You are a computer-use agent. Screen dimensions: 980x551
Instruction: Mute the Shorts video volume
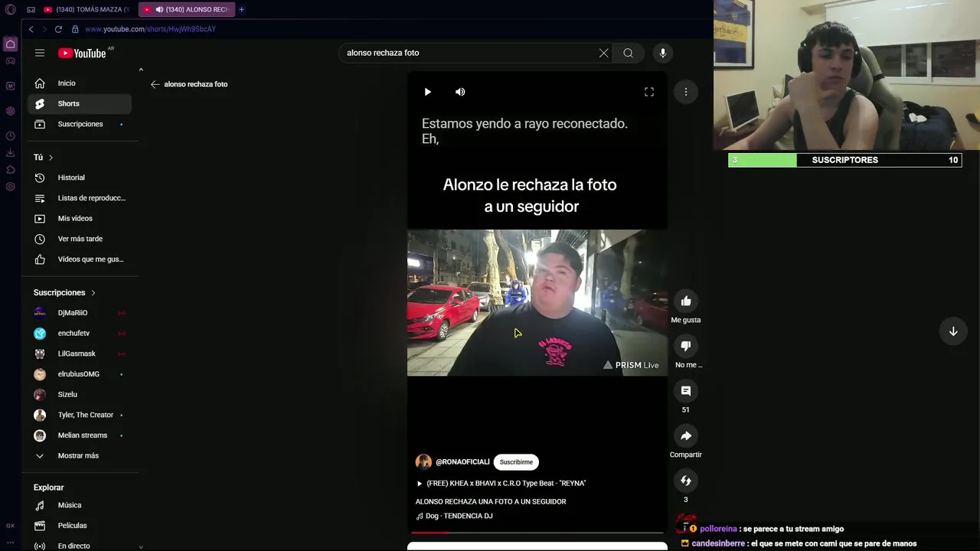[460, 92]
